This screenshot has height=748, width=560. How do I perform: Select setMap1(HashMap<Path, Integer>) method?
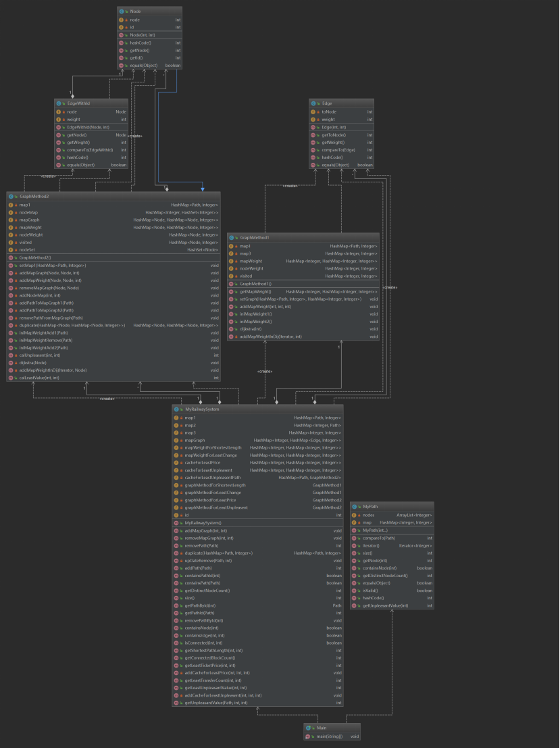(113, 266)
